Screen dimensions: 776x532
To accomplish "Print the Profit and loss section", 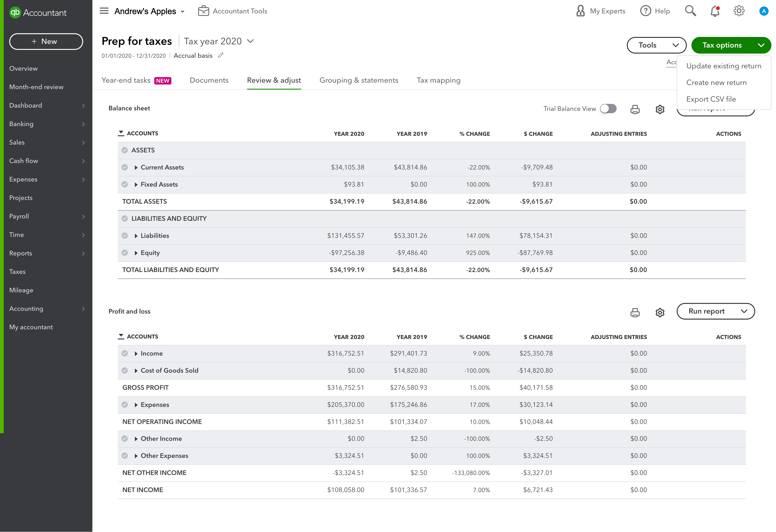I will pyautogui.click(x=635, y=312).
